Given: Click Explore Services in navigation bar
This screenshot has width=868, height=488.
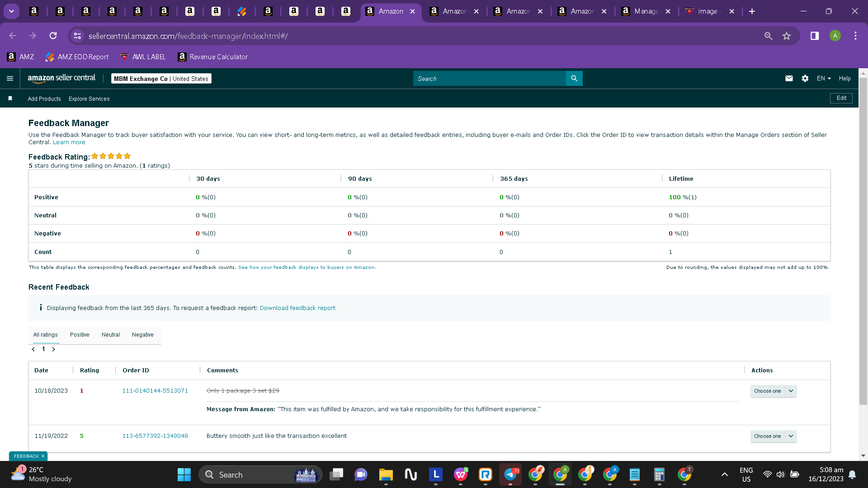Looking at the screenshot, I should pos(89,99).
